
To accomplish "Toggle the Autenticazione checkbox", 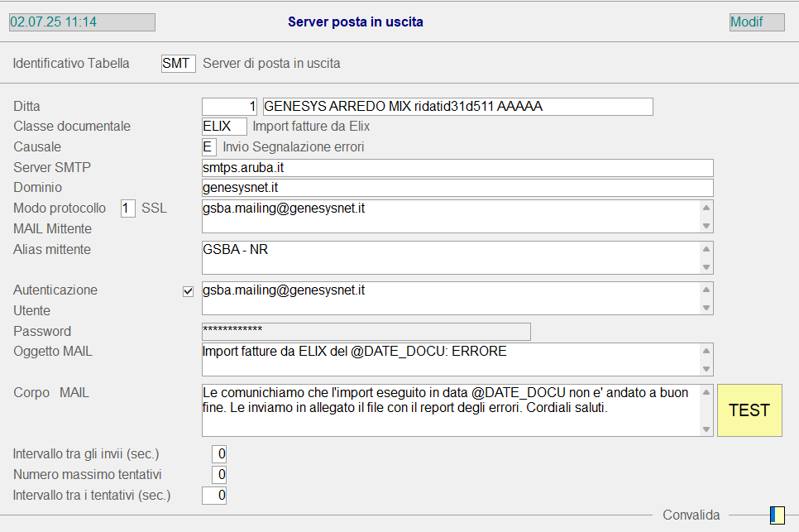I will (189, 291).
